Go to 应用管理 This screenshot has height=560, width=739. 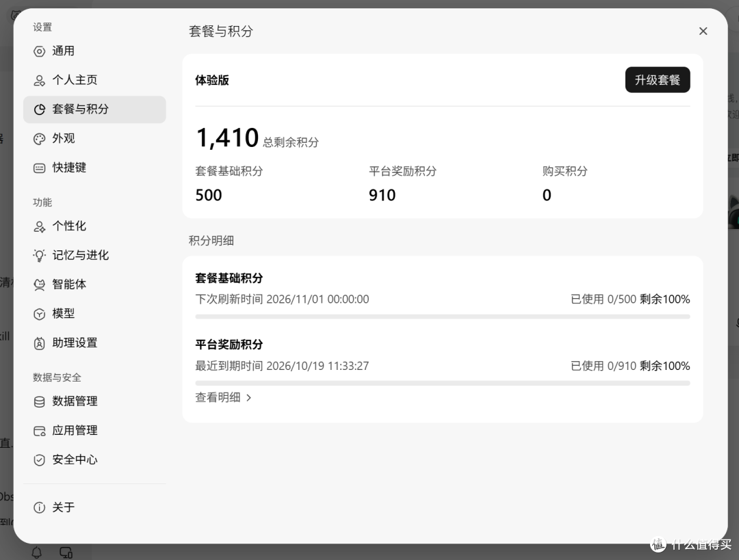94,431
